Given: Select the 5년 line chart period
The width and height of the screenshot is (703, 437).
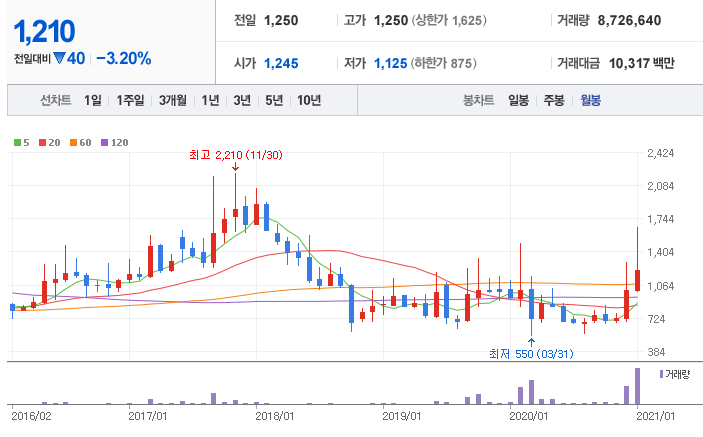Looking at the screenshot, I should (x=274, y=100).
